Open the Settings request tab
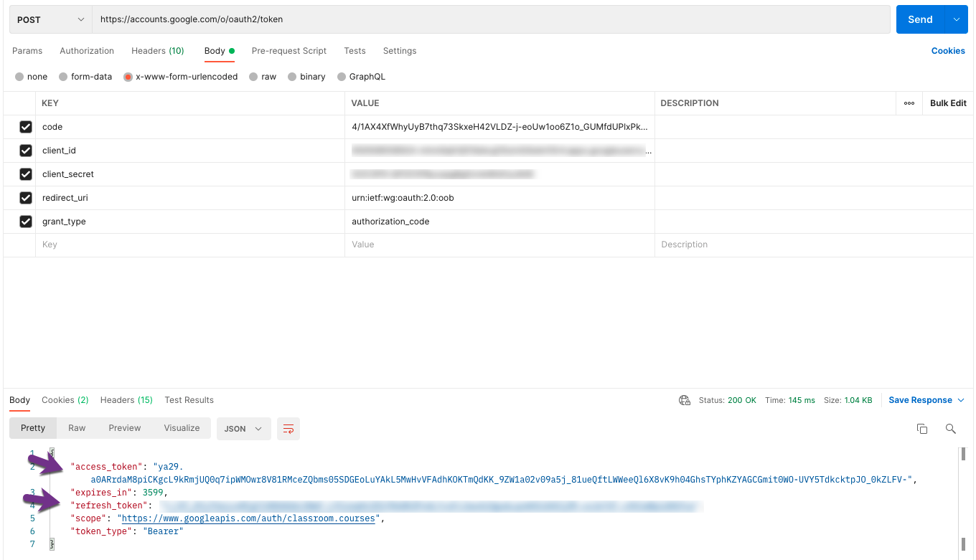The height and width of the screenshot is (560, 976). click(400, 51)
